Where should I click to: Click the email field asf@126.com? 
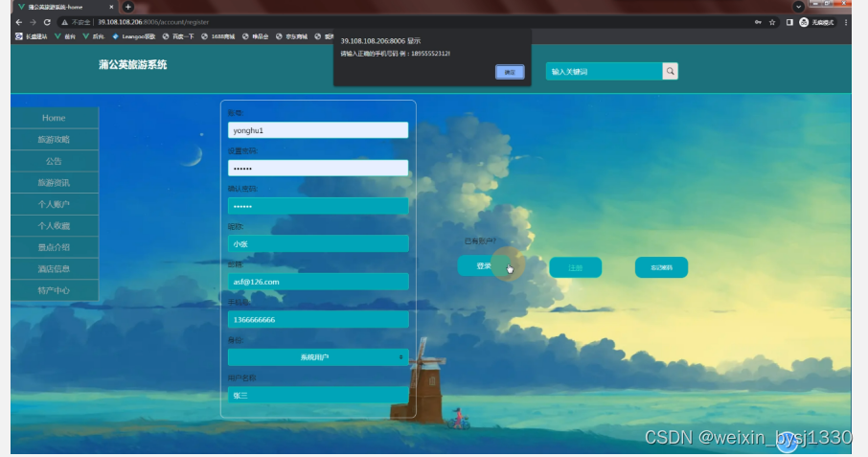318,282
